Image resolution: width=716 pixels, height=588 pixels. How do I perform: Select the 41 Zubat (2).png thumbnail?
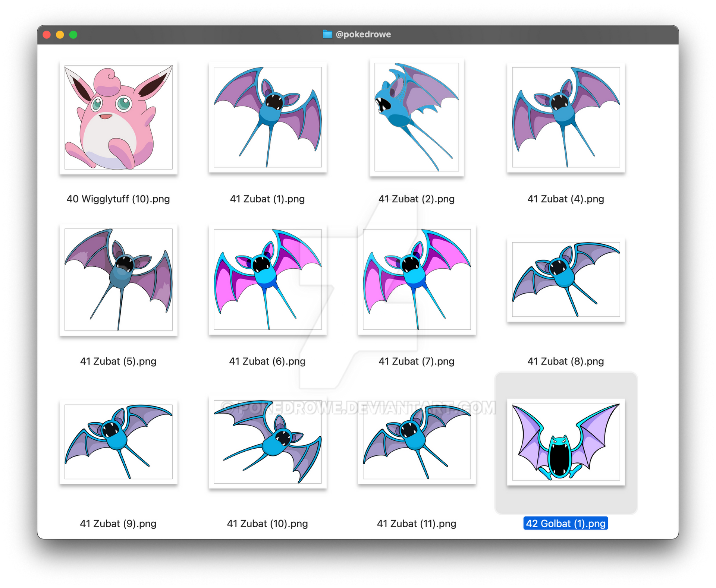pyautogui.click(x=417, y=117)
